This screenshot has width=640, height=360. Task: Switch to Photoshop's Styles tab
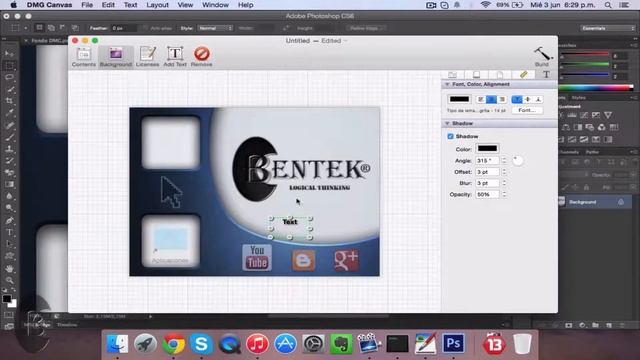(x=578, y=98)
